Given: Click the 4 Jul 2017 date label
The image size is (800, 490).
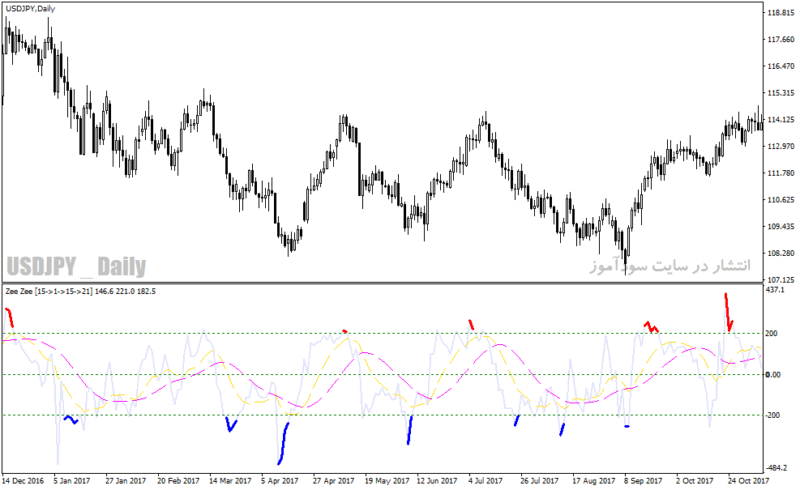Looking at the screenshot, I should [x=485, y=481].
